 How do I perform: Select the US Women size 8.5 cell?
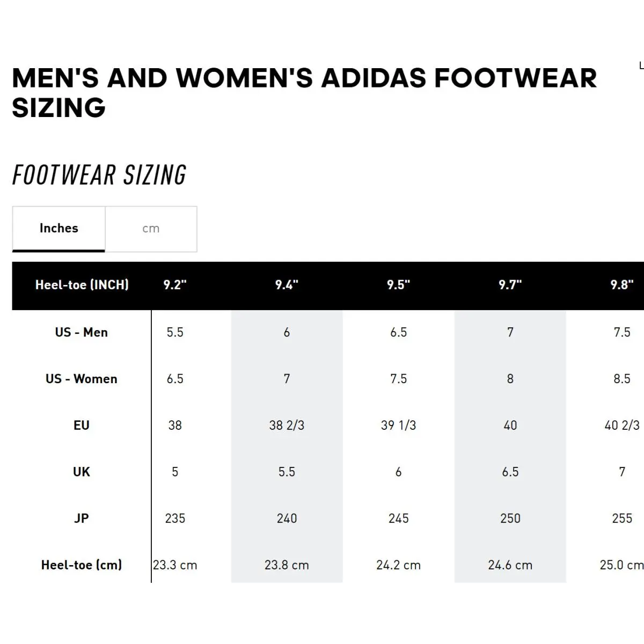[621, 379]
